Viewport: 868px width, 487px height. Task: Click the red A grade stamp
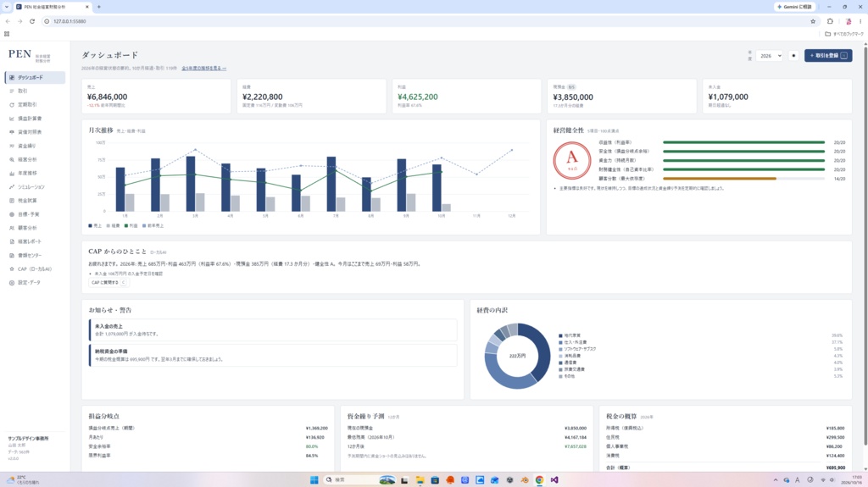572,160
